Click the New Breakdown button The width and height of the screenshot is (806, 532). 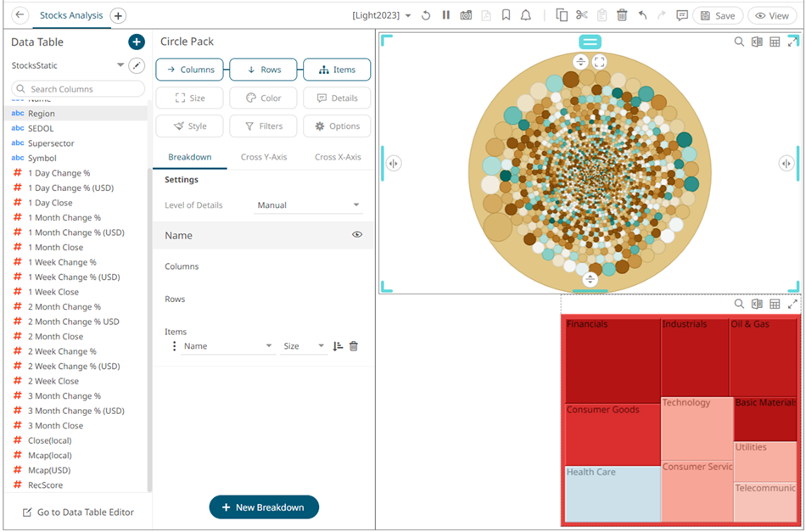[x=263, y=507]
